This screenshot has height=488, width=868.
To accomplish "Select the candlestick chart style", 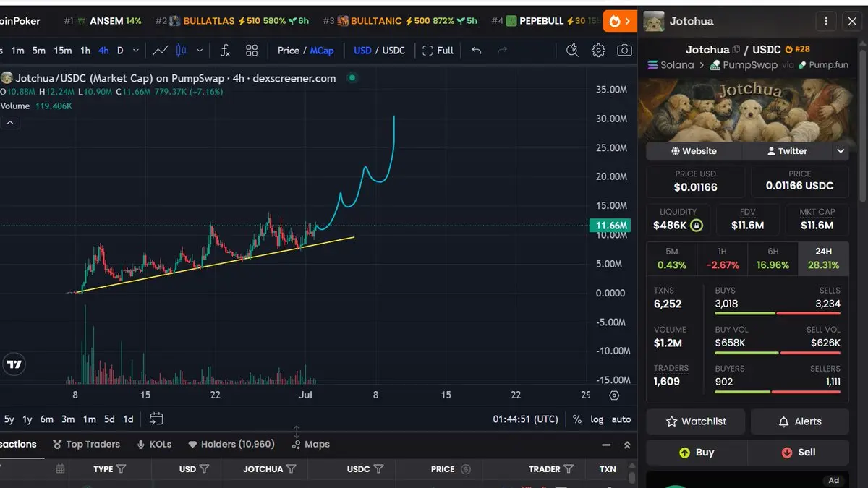I will 181,51.
